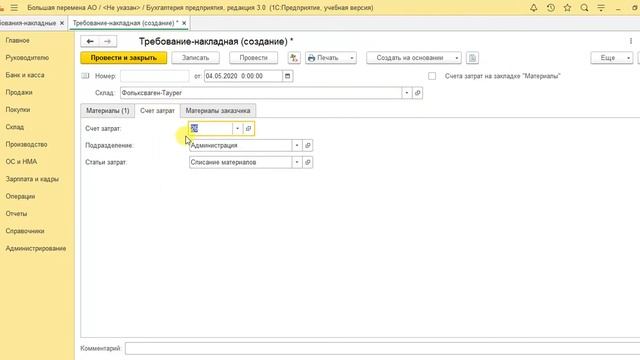The image size is (640, 360).
Task: Click the Провести button
Action: 253,58
